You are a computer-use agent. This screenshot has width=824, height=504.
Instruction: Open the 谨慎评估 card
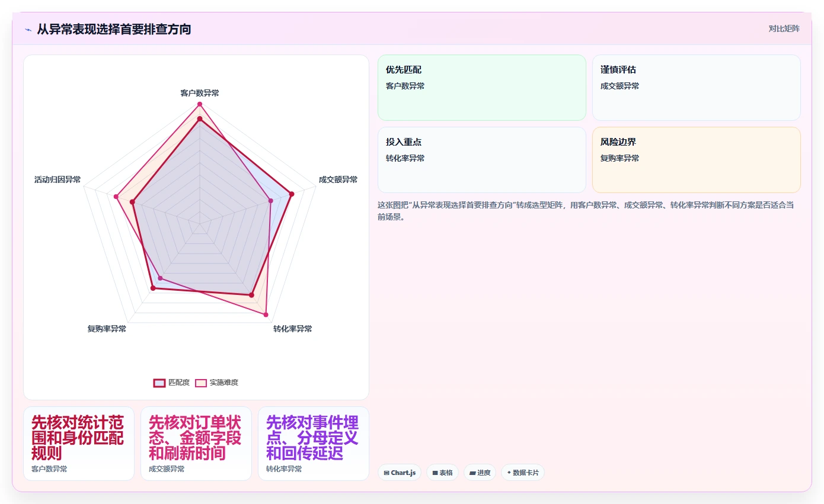[x=696, y=88]
